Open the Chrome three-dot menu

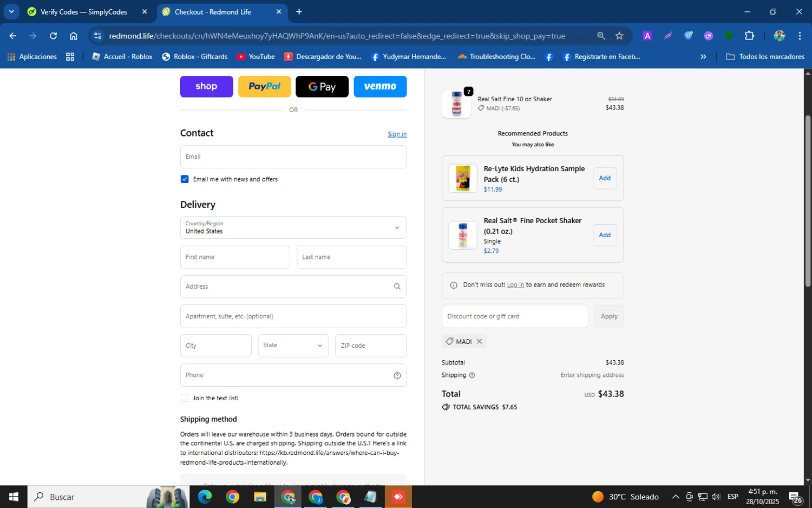800,36
